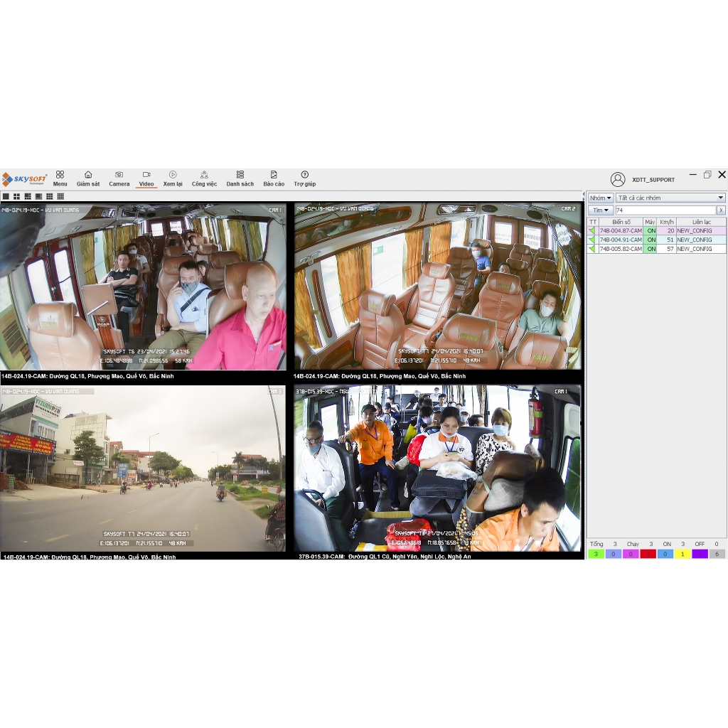Screen dimensions: 728x728
Task: Click the Xem lại playback icon
Action: pos(173,178)
